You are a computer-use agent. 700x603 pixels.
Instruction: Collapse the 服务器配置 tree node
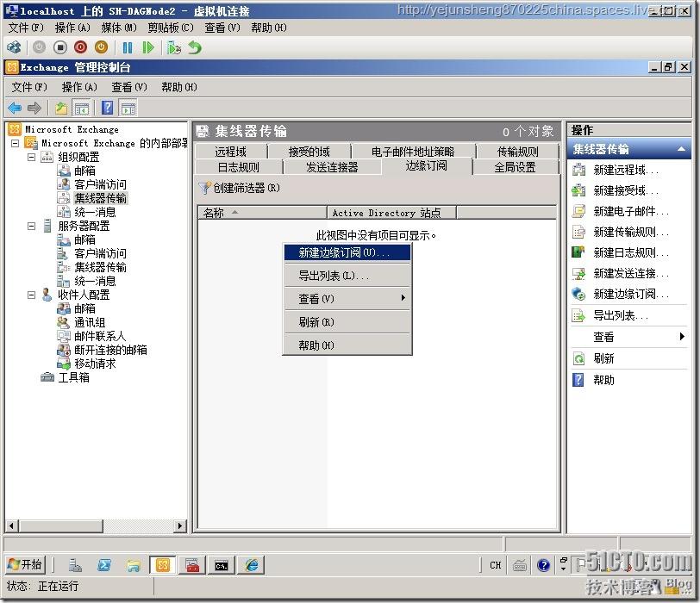tap(31, 226)
